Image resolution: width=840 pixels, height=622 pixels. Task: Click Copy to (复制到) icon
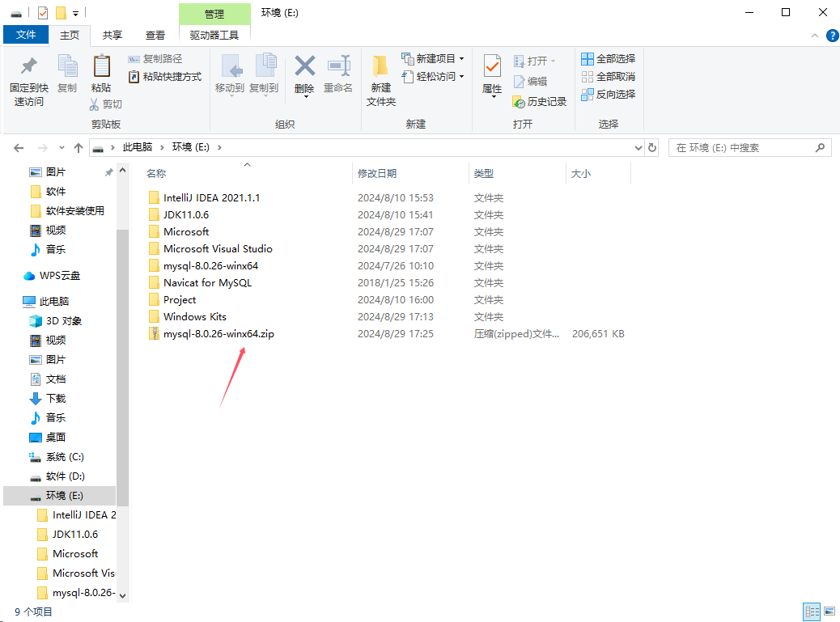tap(264, 74)
